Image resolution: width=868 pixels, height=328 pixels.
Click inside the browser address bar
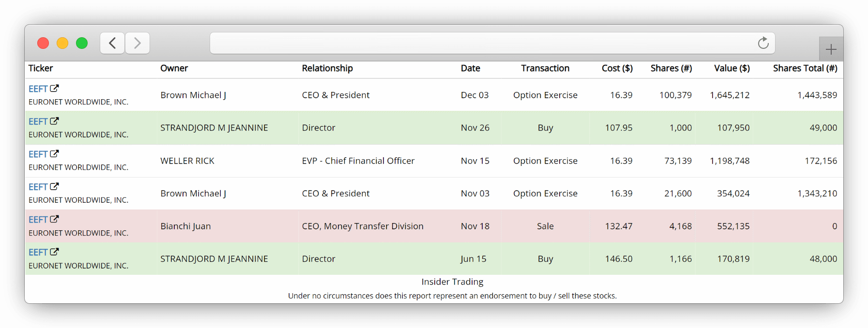[x=479, y=43]
